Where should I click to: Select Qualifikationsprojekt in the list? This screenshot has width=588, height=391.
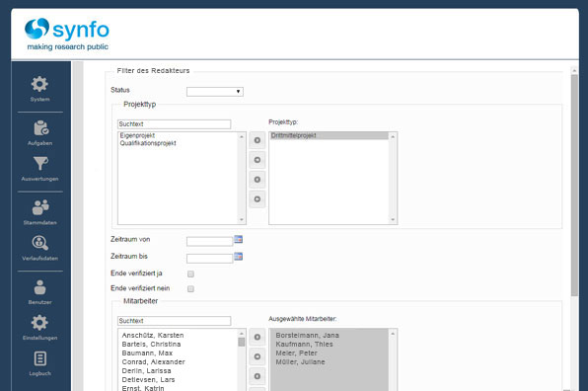148,143
